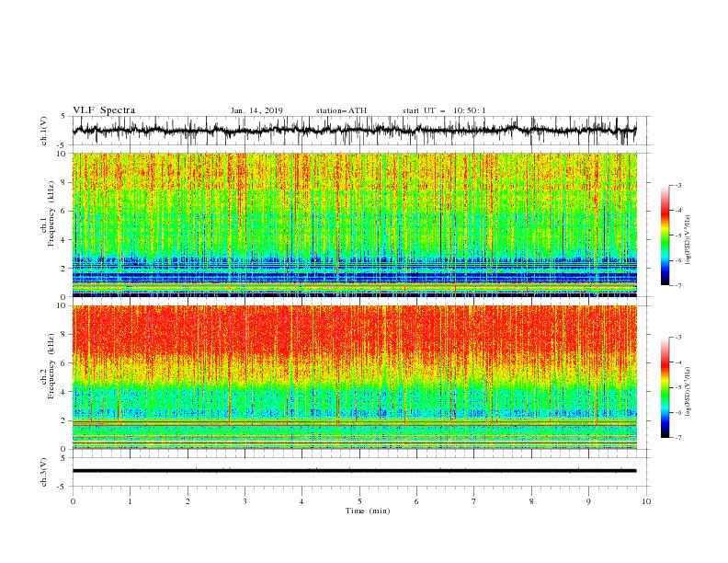Click time-axis tick label "9"
Viewport: 728px width, 563px height.
588,501
